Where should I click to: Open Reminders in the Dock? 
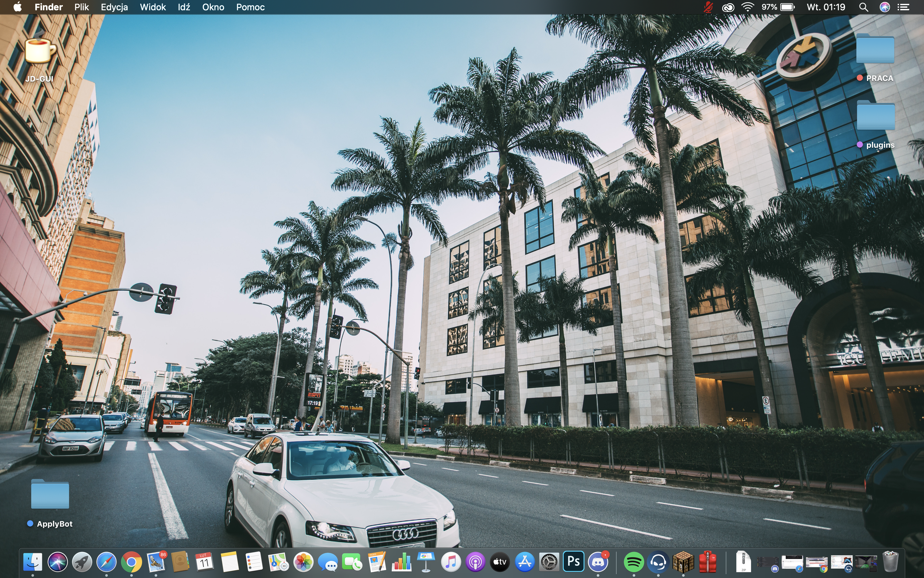[x=254, y=562]
